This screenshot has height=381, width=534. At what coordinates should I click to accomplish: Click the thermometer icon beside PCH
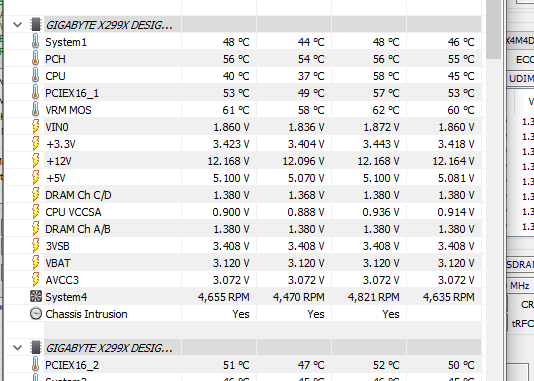click(x=35, y=59)
